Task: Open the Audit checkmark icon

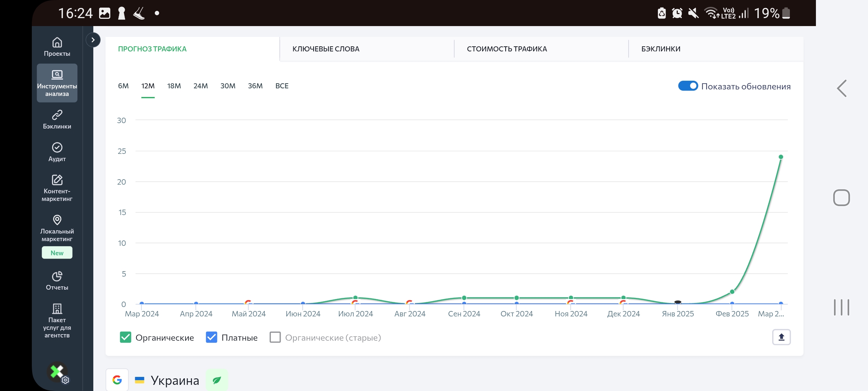Action: [x=57, y=148]
